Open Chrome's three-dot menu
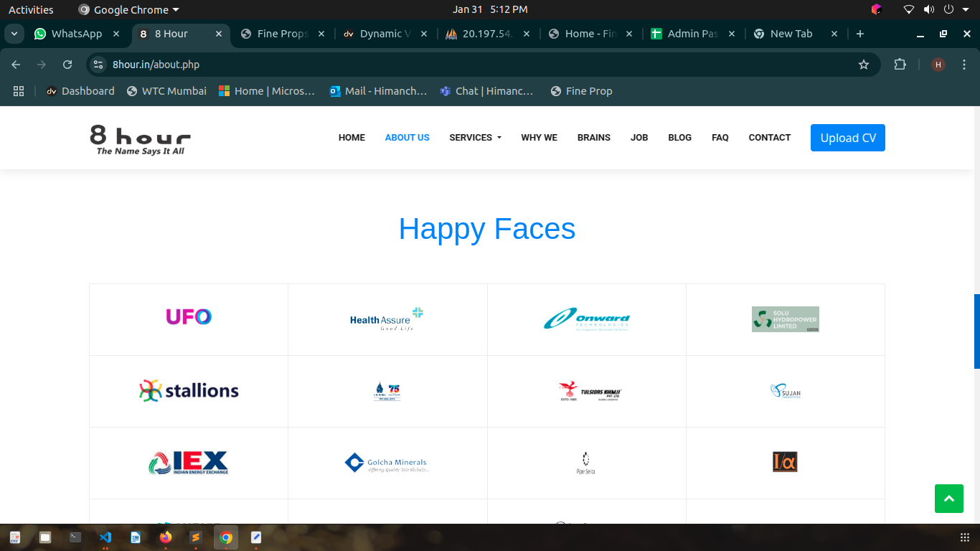The image size is (980, 551). pos(963,65)
